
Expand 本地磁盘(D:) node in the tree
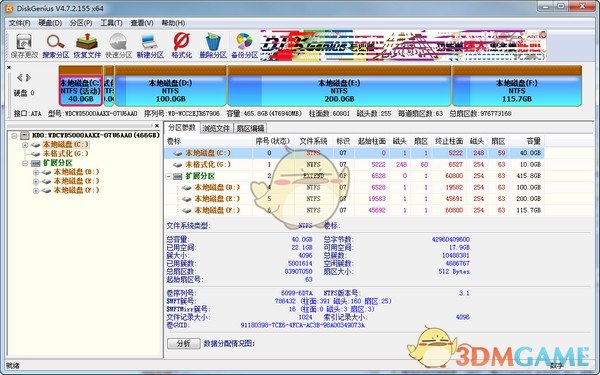[36, 172]
